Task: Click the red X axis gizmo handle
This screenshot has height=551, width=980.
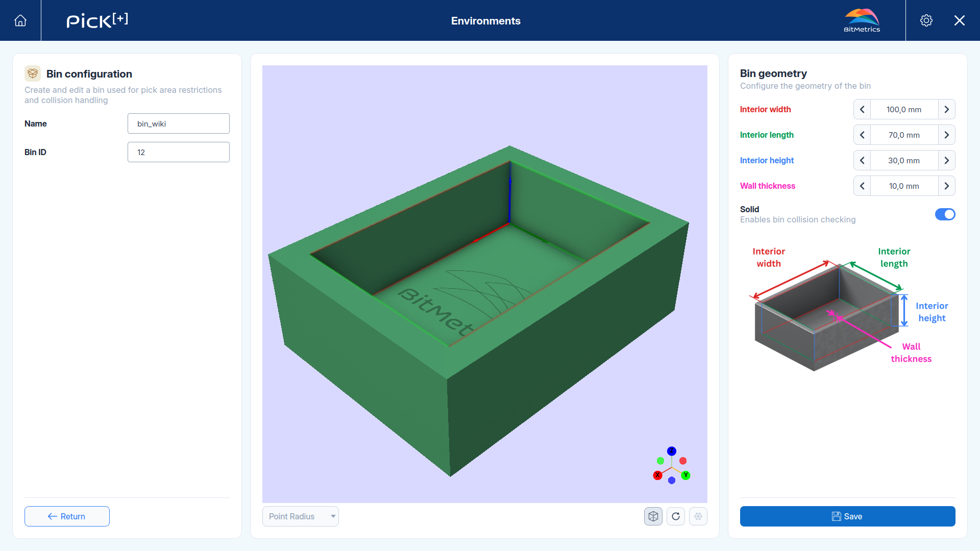Action: [657, 475]
